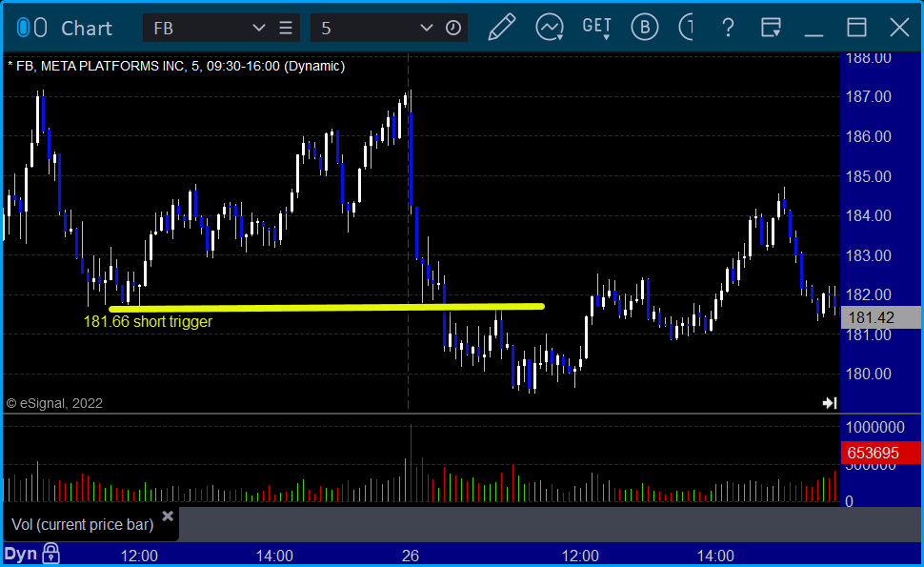Close the chart window
This screenshot has width=924, height=567.
tap(899, 27)
